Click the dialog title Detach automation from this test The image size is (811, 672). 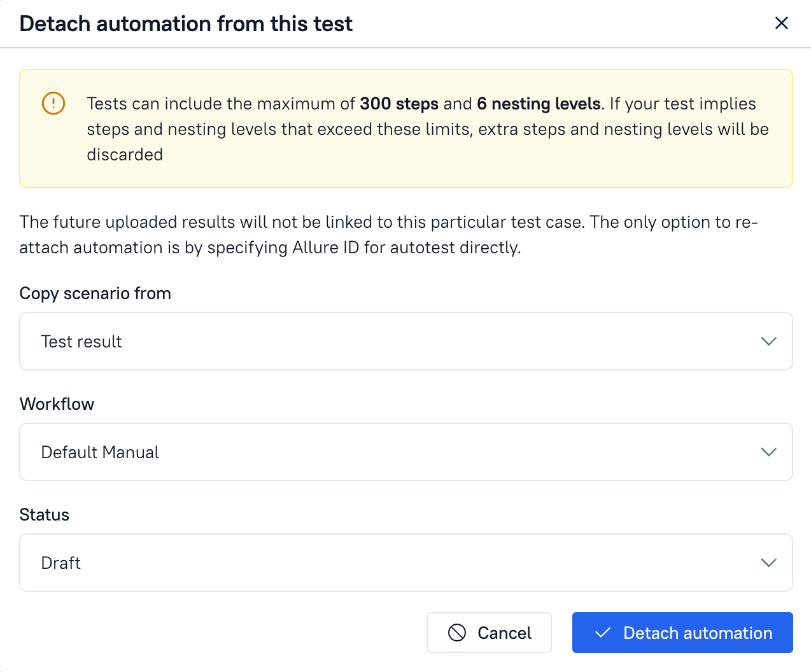point(186,24)
